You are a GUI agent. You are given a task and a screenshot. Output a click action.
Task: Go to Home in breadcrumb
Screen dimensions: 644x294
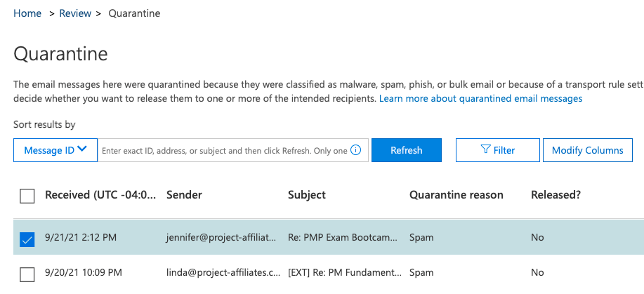pos(27,13)
